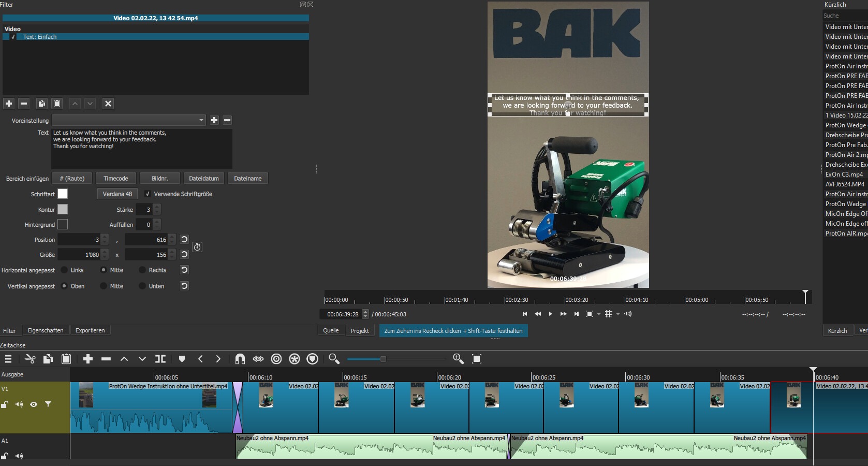The height and width of the screenshot is (466, 868).
Task: Save preset plus button beside Voreinstellung
Action: point(214,120)
